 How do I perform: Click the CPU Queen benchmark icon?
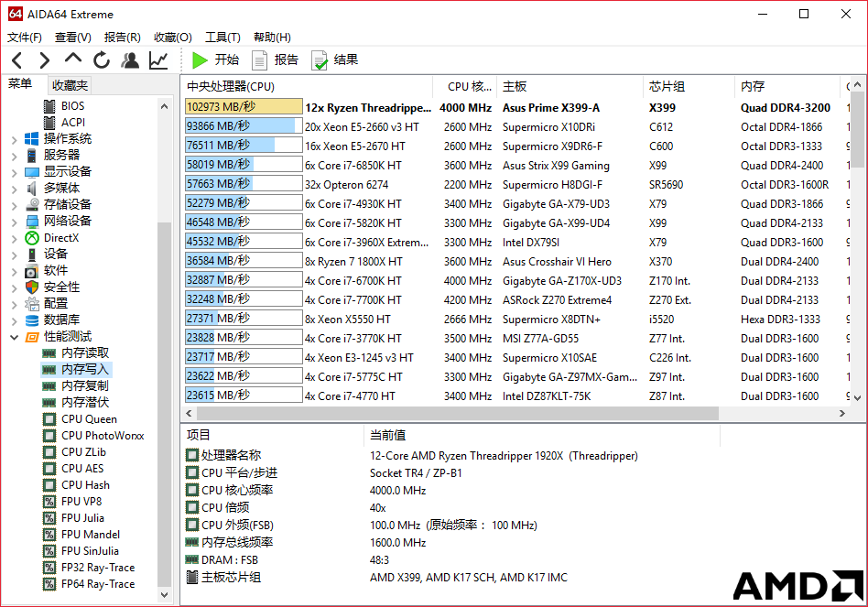click(49, 419)
